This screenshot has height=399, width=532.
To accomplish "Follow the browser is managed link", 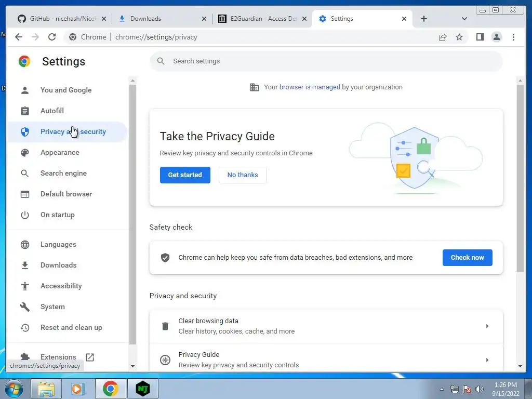I will pyautogui.click(x=310, y=87).
